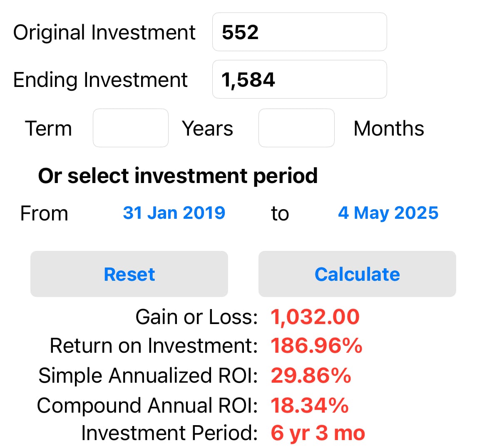Image resolution: width=487 pixels, height=448 pixels.
Task: Open the start date picker 31 Jan 2019
Action: click(174, 213)
